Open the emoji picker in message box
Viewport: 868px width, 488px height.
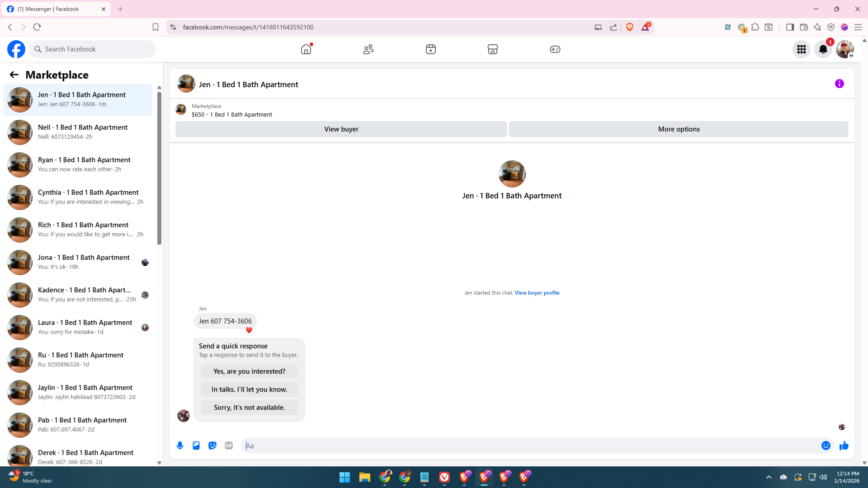(x=826, y=446)
